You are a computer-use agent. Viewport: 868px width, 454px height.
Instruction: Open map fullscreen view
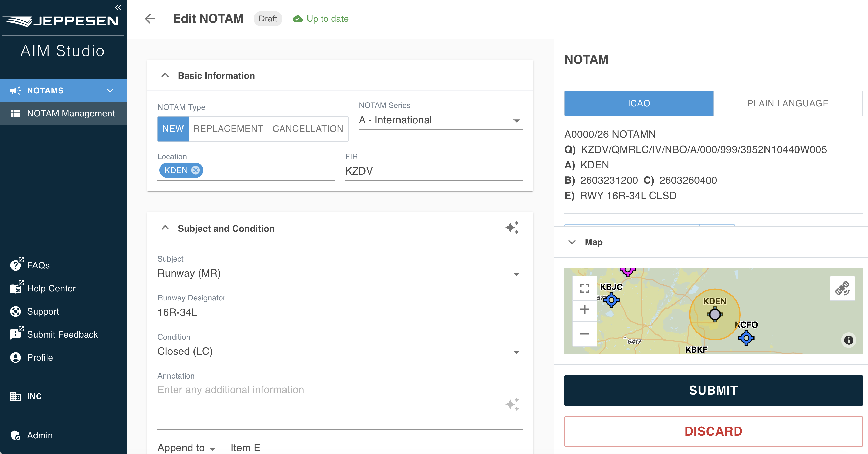585,288
